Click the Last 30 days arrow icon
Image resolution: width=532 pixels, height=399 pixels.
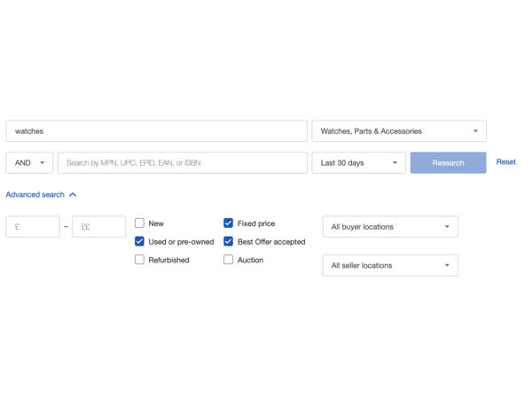point(395,163)
